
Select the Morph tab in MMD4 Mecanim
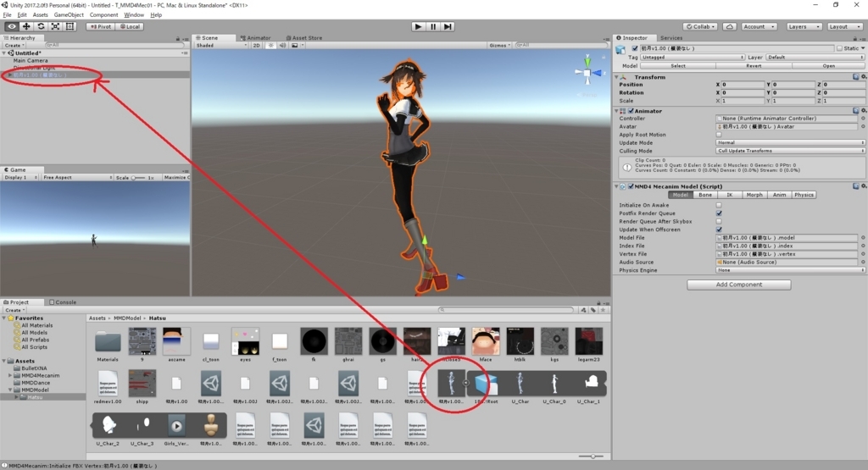point(754,195)
